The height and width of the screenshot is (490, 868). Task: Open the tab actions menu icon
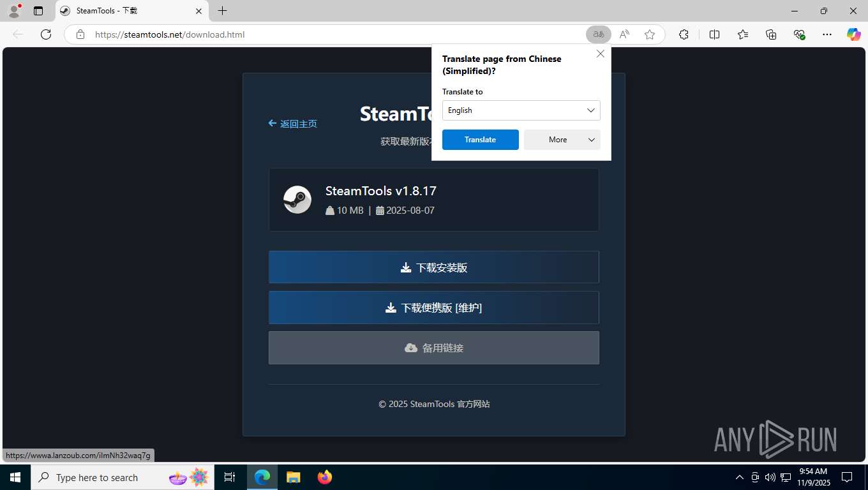38,11
